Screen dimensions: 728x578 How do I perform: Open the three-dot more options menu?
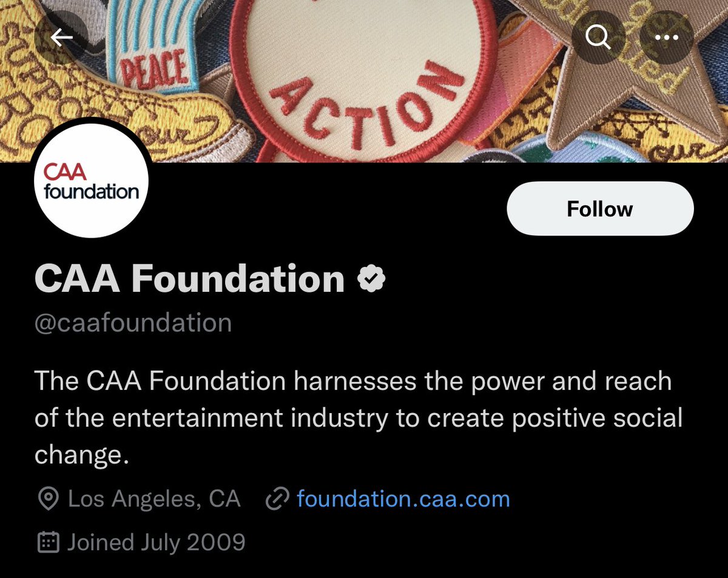tap(667, 38)
